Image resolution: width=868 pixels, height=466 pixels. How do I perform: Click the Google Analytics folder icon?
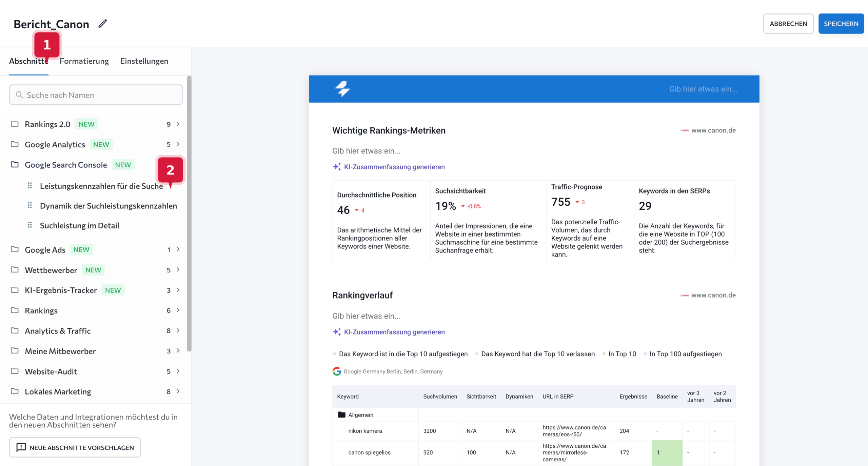click(x=15, y=144)
